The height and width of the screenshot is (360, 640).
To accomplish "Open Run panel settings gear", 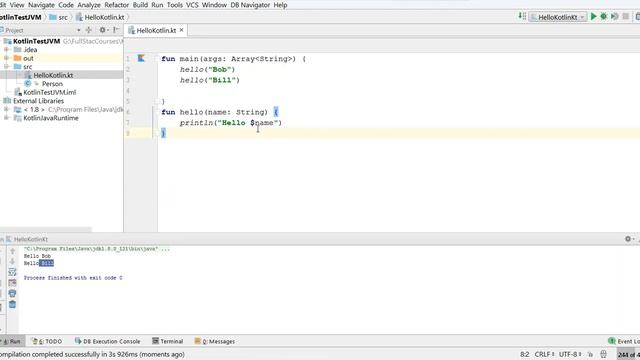I will coord(628,239).
